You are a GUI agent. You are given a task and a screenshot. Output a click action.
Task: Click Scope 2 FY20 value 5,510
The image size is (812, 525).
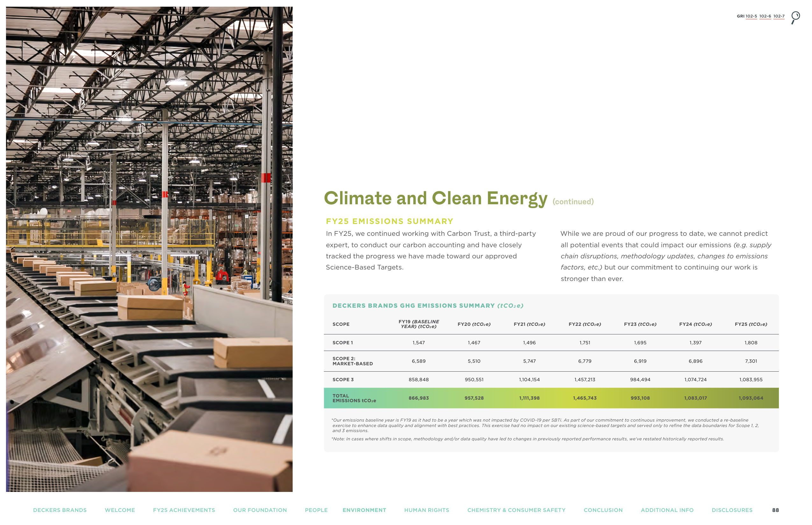click(x=474, y=361)
